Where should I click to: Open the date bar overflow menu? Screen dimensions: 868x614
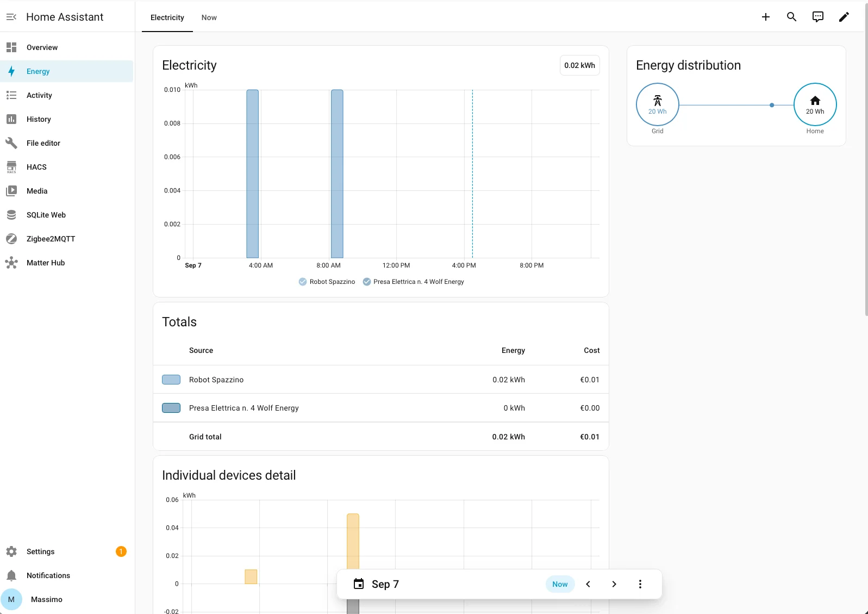(640, 584)
